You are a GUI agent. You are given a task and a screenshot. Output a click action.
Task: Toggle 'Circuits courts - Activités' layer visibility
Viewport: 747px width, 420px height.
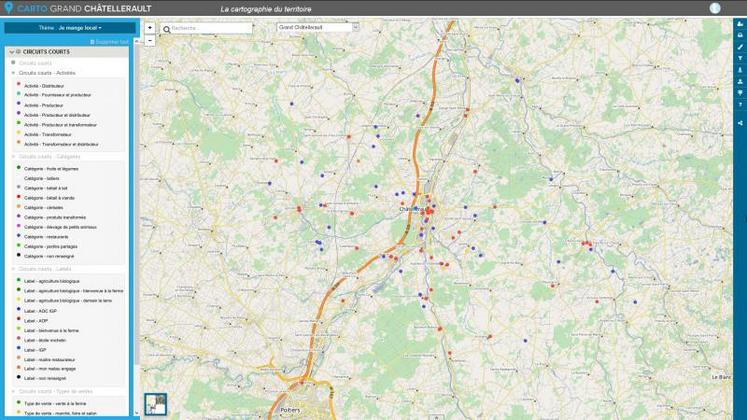point(14,73)
